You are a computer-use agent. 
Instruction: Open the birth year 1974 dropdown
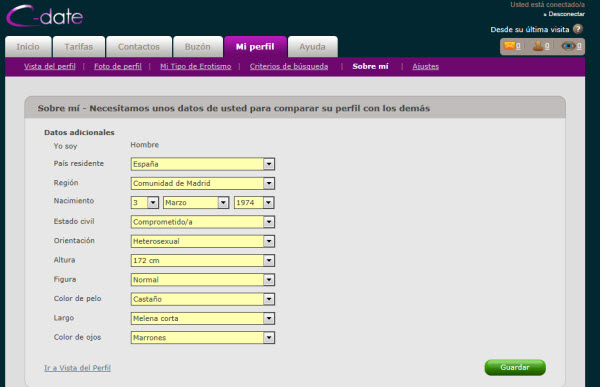254,202
